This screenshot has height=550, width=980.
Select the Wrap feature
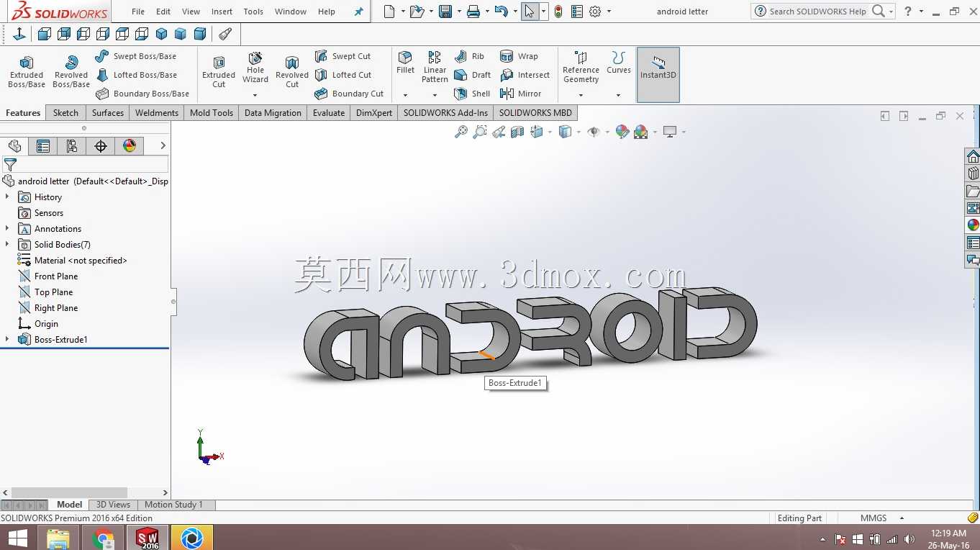519,56
